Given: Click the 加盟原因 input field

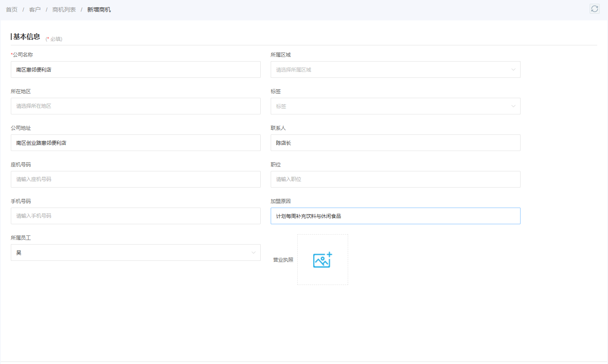Looking at the screenshot, I should tap(395, 216).
